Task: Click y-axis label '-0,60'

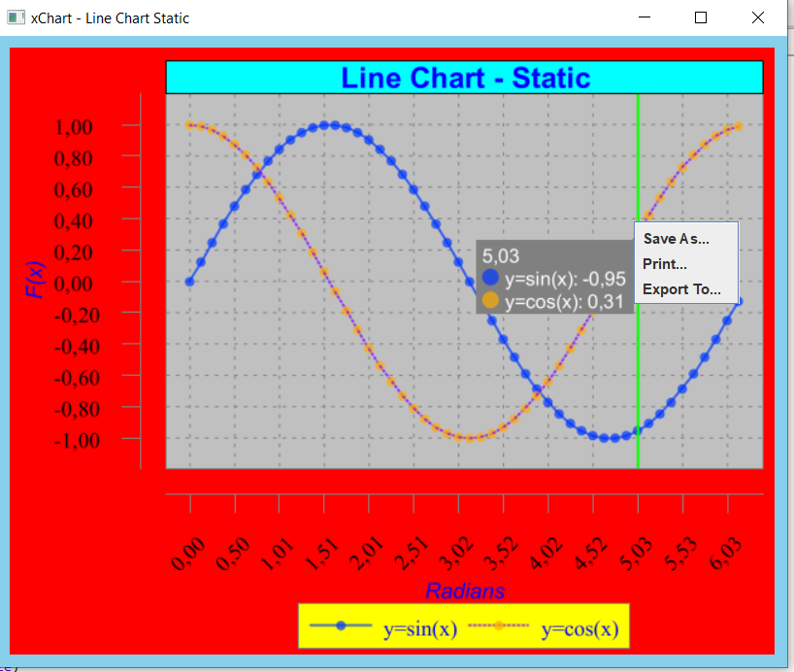Action: pos(77,378)
